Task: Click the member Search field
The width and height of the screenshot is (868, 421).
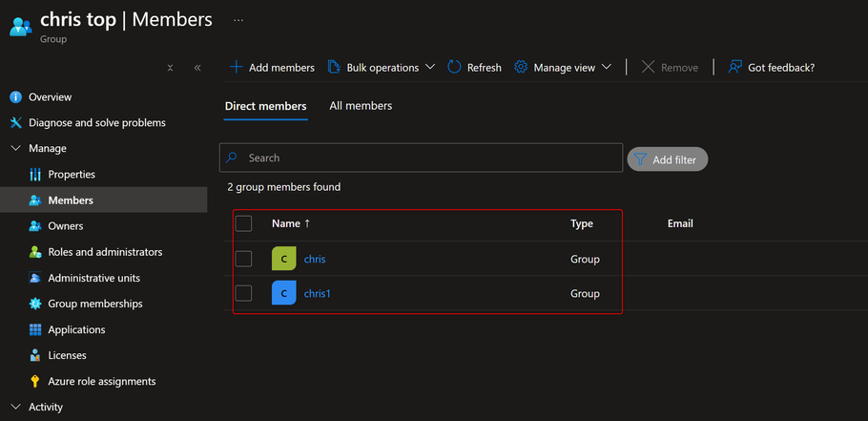Action: [429, 158]
